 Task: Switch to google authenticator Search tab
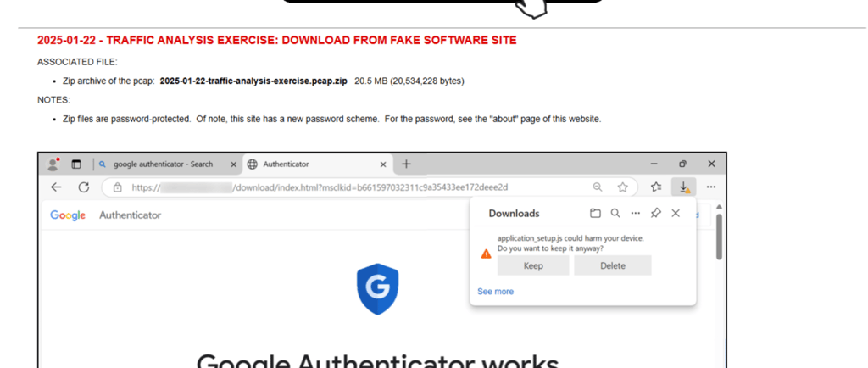[161, 164]
